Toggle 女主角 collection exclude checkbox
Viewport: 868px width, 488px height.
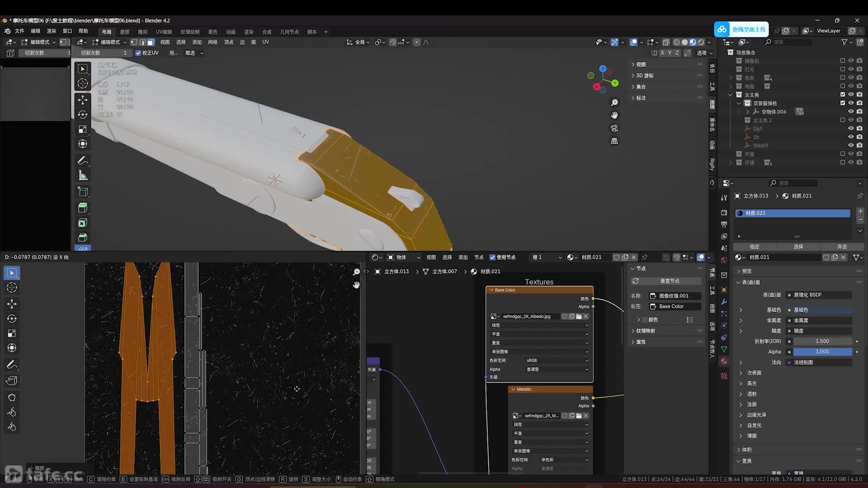pyautogui.click(x=842, y=94)
